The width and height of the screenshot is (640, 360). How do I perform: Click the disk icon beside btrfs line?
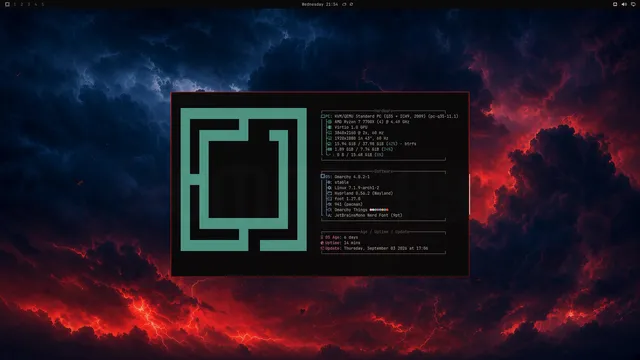pos(330,144)
